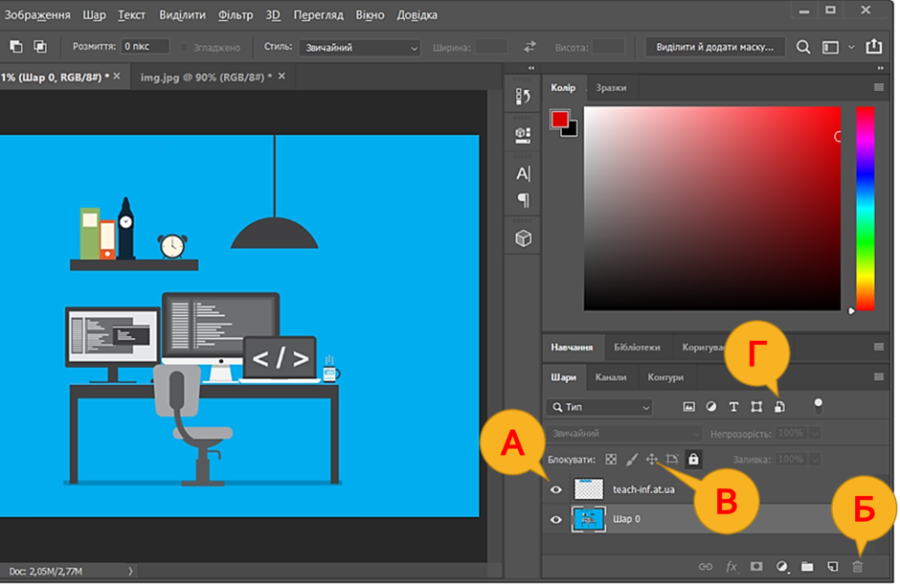Open the Стиль dropdown set to Звичайний
Image resolution: width=900 pixels, height=588 pixels.
coord(359,48)
